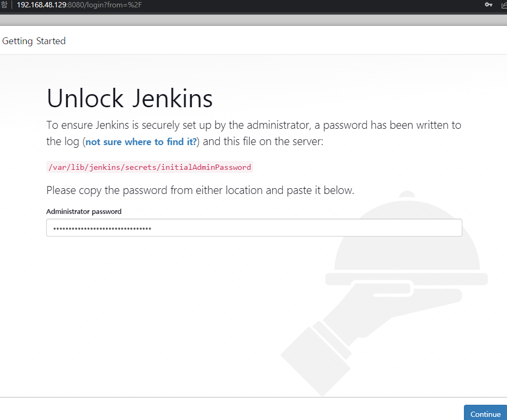Select the browser address URL text
The height and width of the screenshot is (420, 507).
(x=79, y=5)
